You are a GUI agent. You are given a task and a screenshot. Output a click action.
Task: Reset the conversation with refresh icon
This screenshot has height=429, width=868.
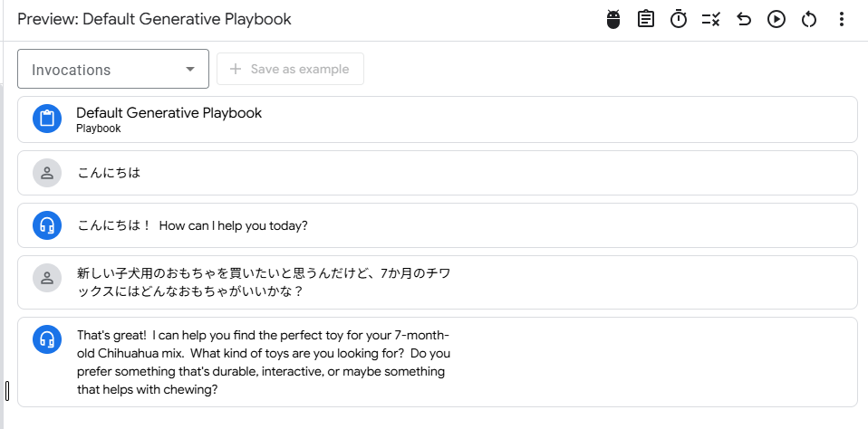point(809,19)
